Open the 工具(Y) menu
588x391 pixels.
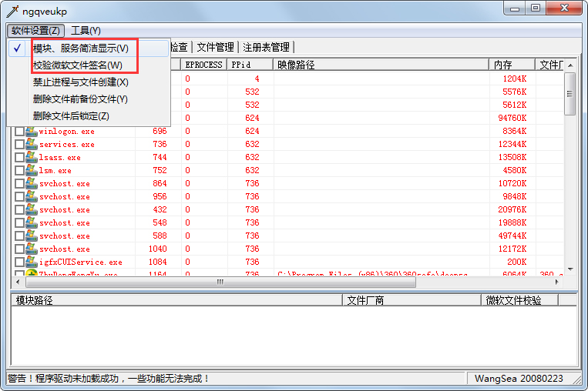pos(86,31)
